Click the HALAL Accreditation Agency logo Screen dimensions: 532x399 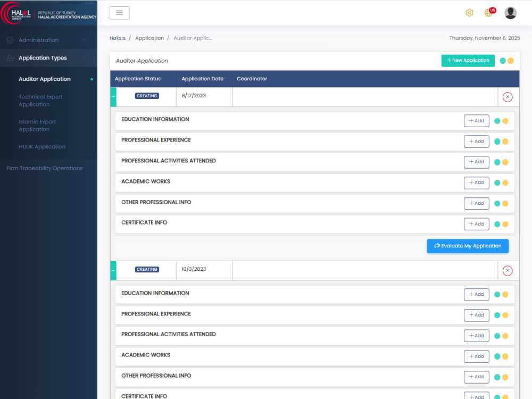pyautogui.click(x=48, y=14)
